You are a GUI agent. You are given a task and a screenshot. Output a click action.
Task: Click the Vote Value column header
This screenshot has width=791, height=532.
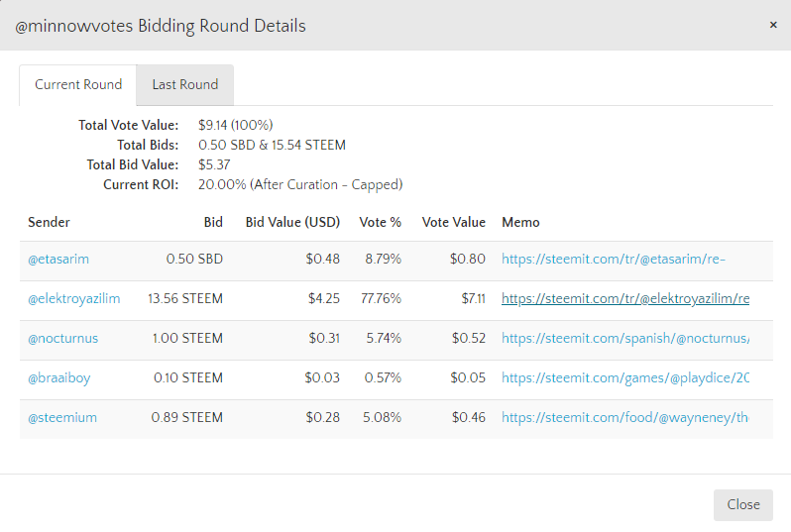click(x=453, y=223)
